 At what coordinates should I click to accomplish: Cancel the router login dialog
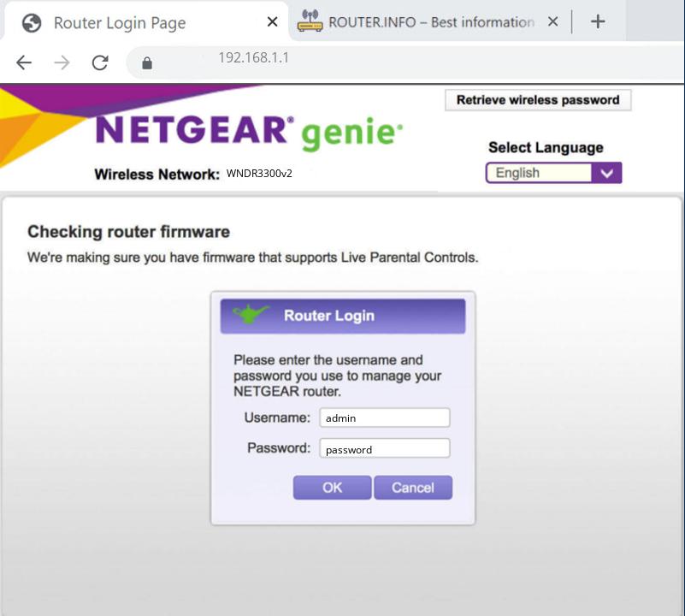[x=413, y=488]
